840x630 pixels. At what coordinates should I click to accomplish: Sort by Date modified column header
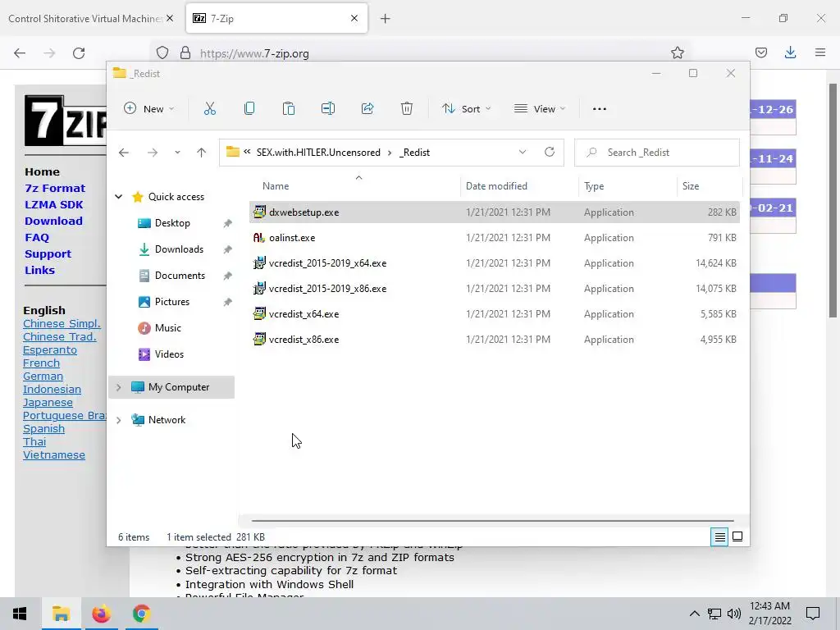[496, 186]
